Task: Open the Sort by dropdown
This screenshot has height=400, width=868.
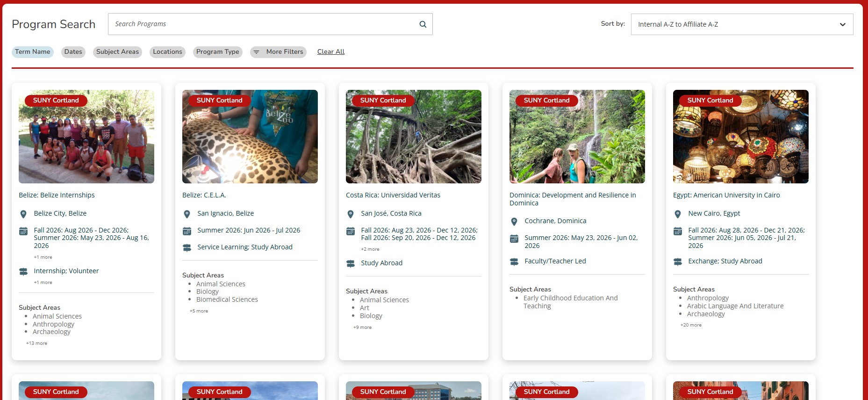Action: pyautogui.click(x=742, y=24)
